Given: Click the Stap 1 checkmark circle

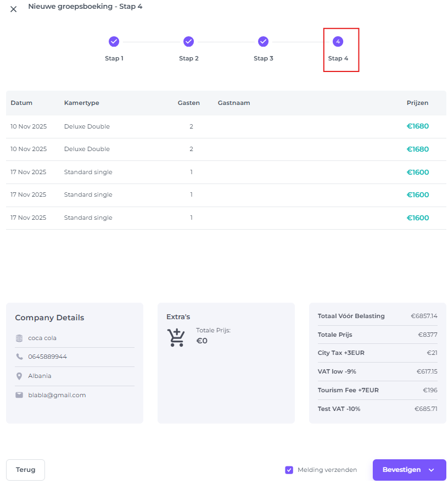Looking at the screenshot, I should 114,42.
